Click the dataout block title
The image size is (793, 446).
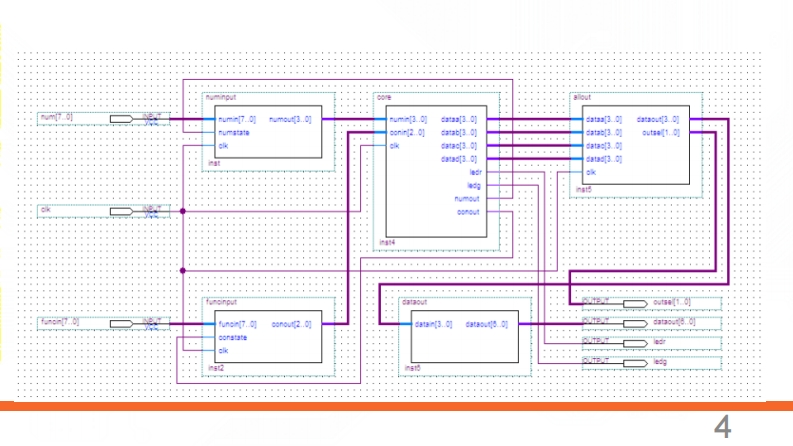tap(414, 300)
